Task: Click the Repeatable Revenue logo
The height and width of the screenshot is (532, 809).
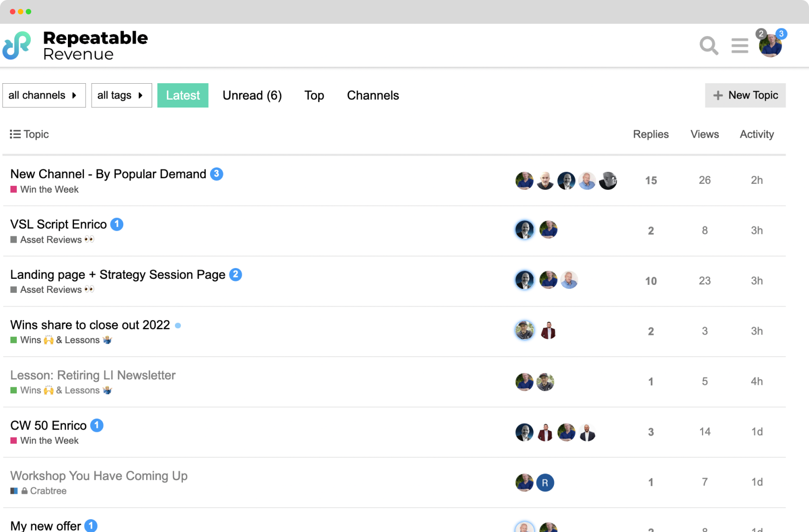Action: coord(75,46)
